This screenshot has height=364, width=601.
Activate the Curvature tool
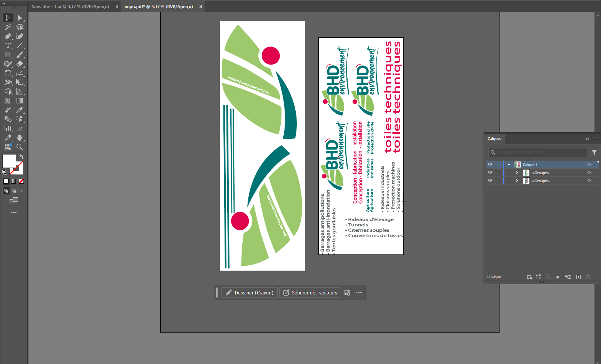coord(20,36)
